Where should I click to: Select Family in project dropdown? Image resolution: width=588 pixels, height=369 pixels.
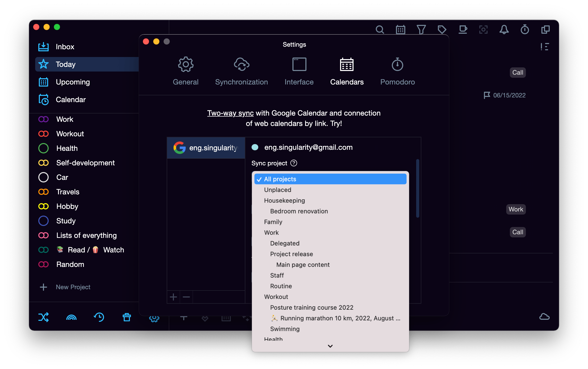point(330,222)
